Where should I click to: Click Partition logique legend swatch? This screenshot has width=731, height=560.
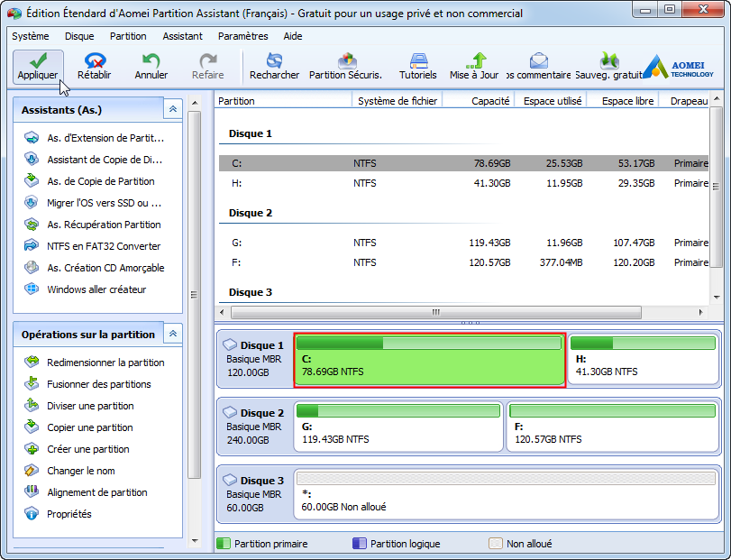click(x=360, y=544)
